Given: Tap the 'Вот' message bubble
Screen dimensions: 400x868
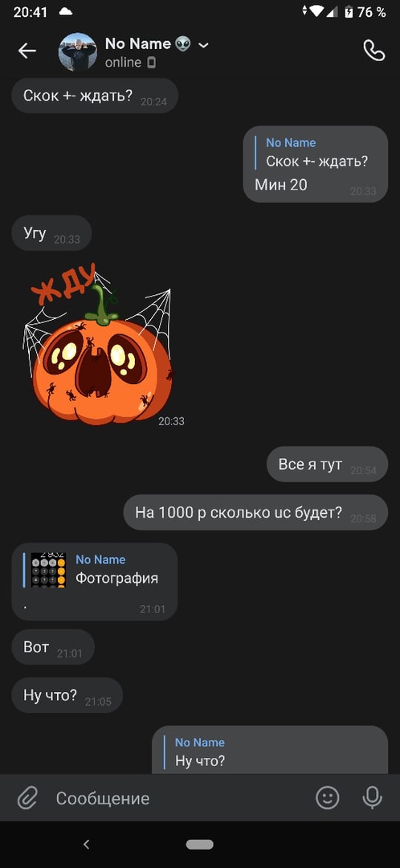Looking at the screenshot, I should 53,646.
